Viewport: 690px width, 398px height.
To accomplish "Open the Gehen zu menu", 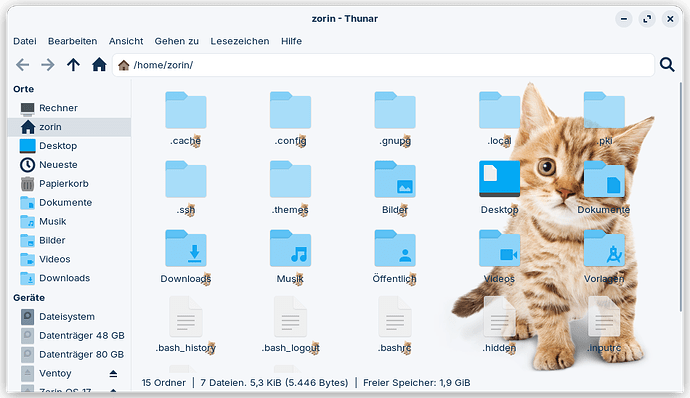I will tap(176, 41).
